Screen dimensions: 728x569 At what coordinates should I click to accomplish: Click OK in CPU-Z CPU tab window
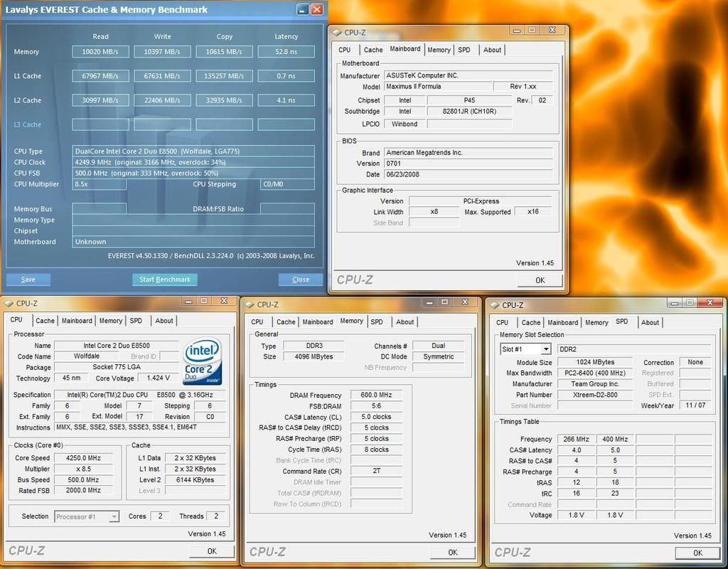tap(212, 551)
